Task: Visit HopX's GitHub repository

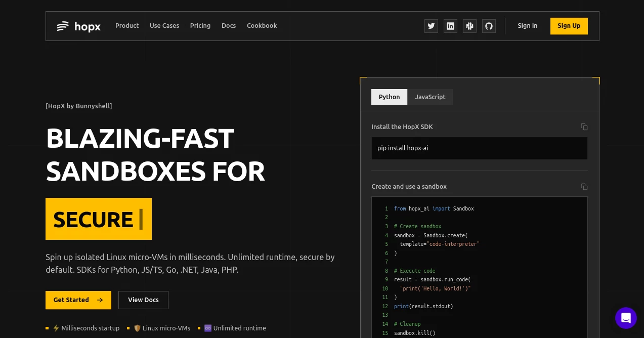Action: click(489, 26)
